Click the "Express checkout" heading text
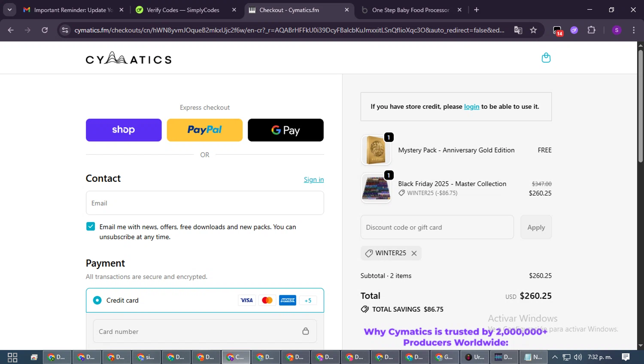 (205, 107)
